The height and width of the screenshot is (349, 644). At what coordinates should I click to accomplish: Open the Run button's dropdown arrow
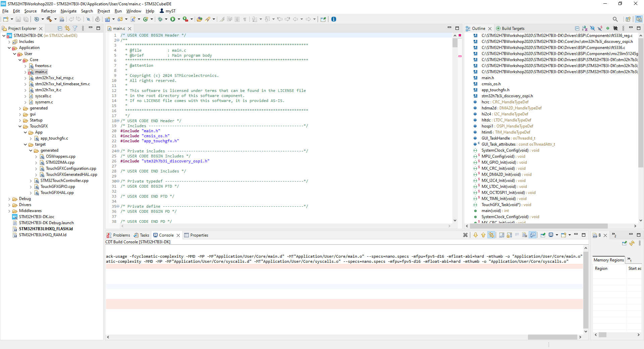pyautogui.click(x=178, y=19)
